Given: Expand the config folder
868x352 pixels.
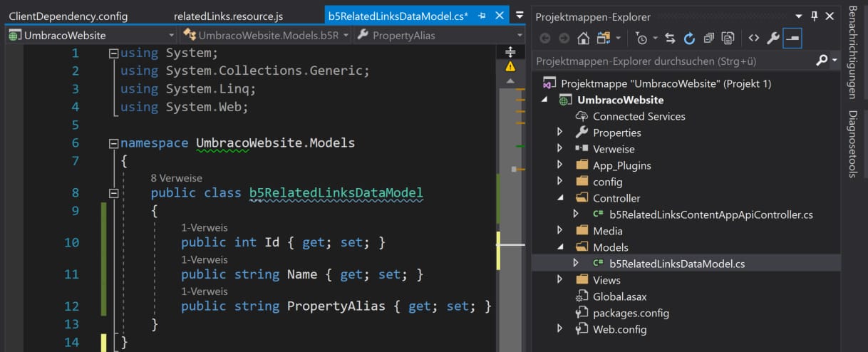Looking at the screenshot, I should pos(559,182).
